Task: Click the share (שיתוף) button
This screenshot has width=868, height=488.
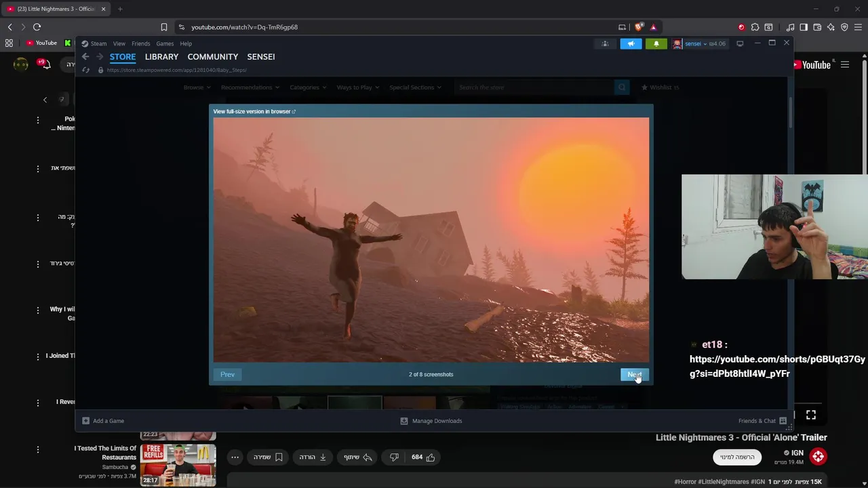Action: [x=359, y=457]
